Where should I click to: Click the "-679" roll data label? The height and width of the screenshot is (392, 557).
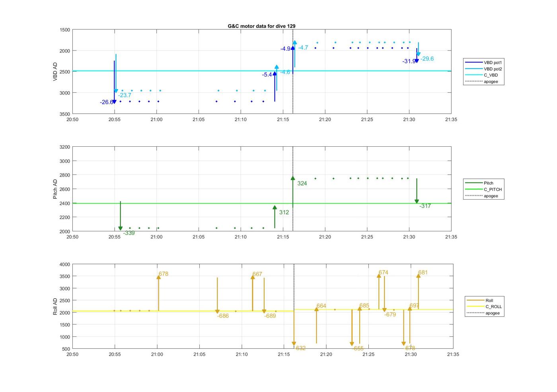tap(390, 314)
